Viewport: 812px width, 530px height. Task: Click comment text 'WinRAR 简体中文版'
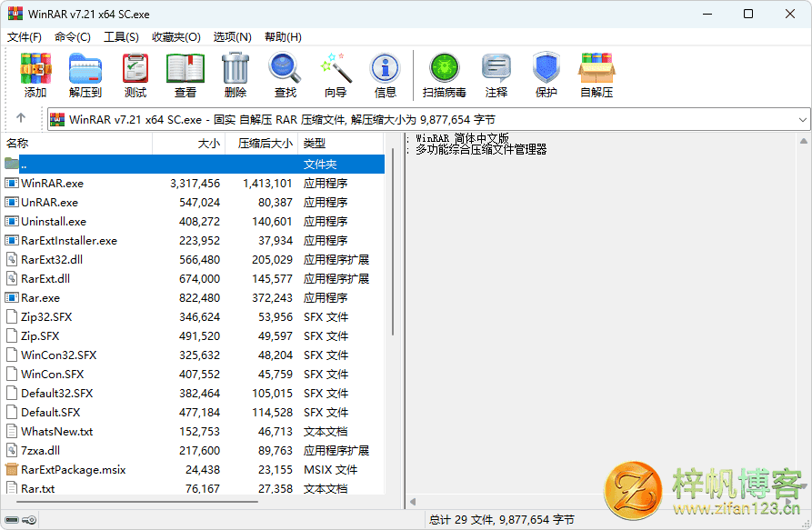tap(463, 138)
